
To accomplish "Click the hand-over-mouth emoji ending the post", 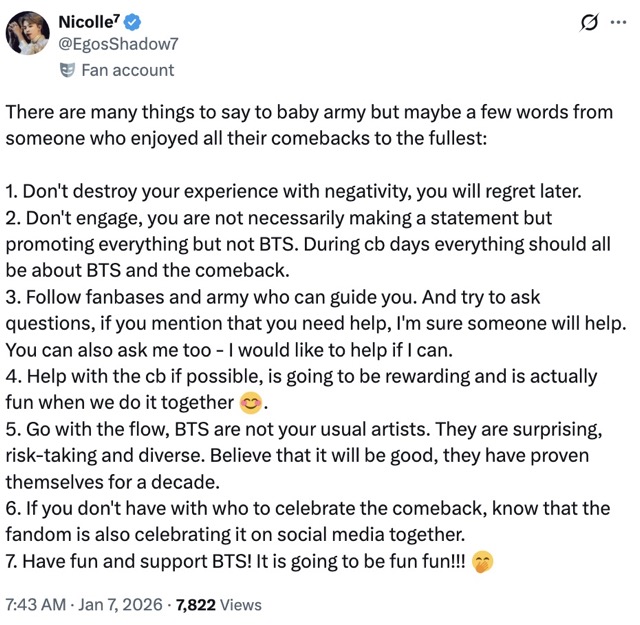I will click(483, 560).
